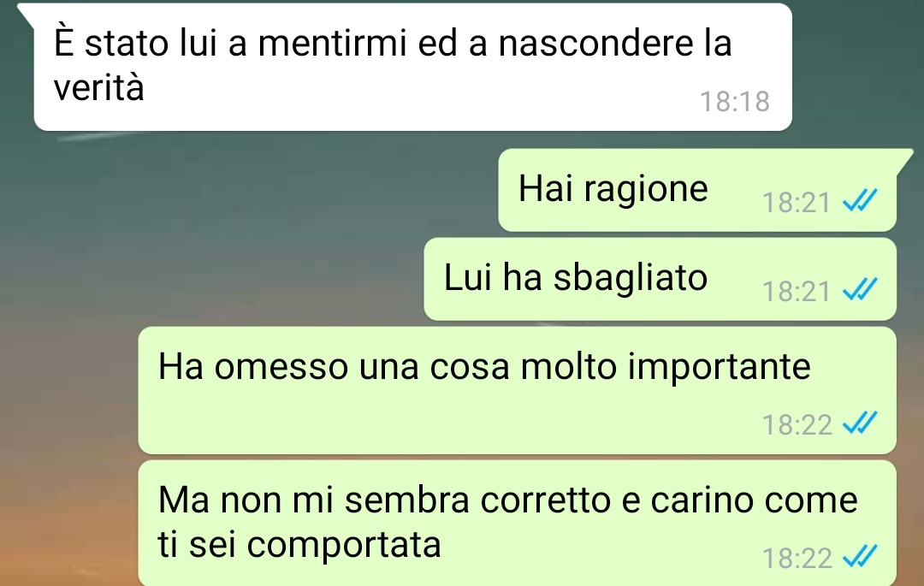Click the 18:22 timestamp under Ha omesso message

pyautogui.click(x=797, y=424)
